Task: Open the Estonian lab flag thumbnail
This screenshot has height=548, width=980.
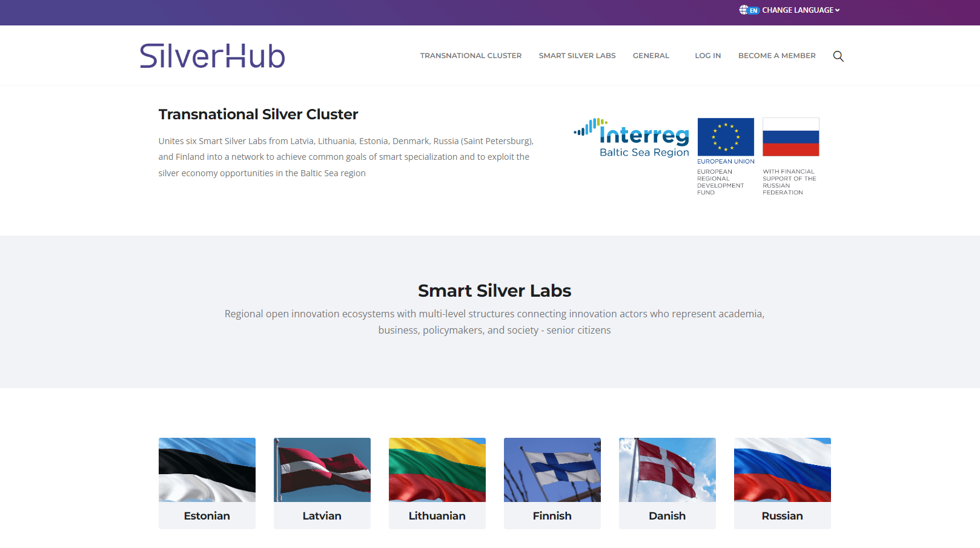Action: (x=207, y=470)
